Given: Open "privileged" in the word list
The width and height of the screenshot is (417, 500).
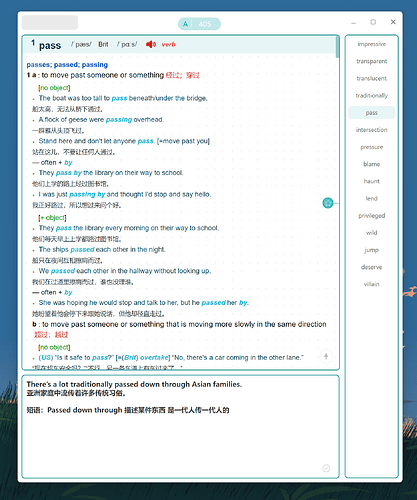Looking at the screenshot, I should (371, 216).
